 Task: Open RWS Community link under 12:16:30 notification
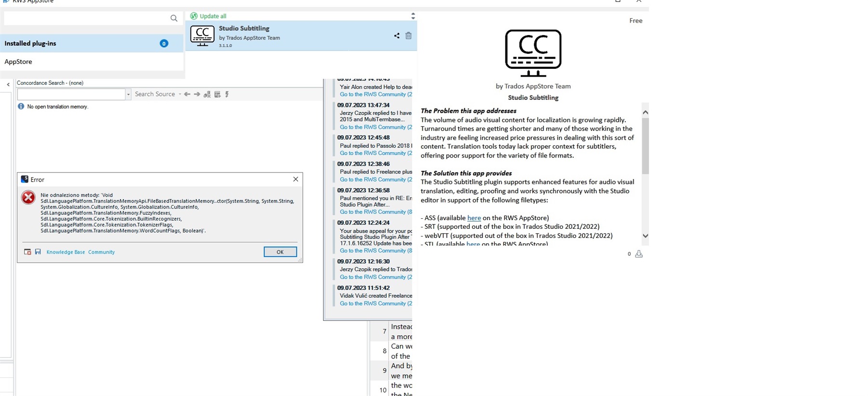[x=376, y=277]
